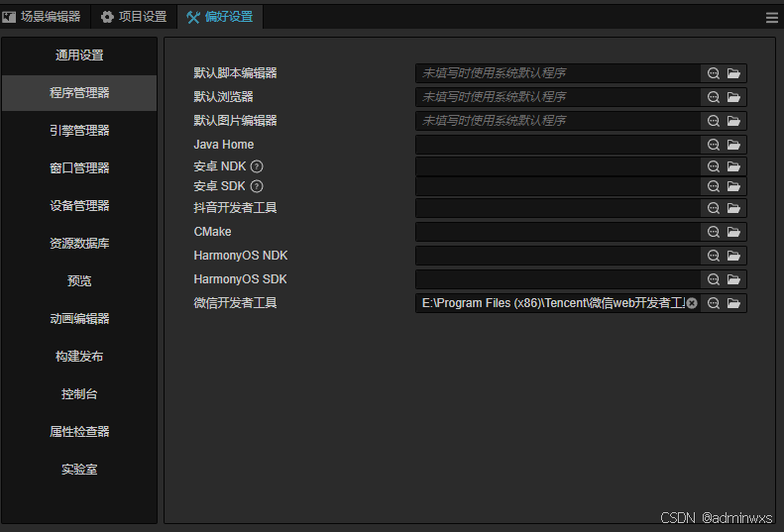
Task: Clear the 微信开发者工具 path value
Action: pos(692,303)
